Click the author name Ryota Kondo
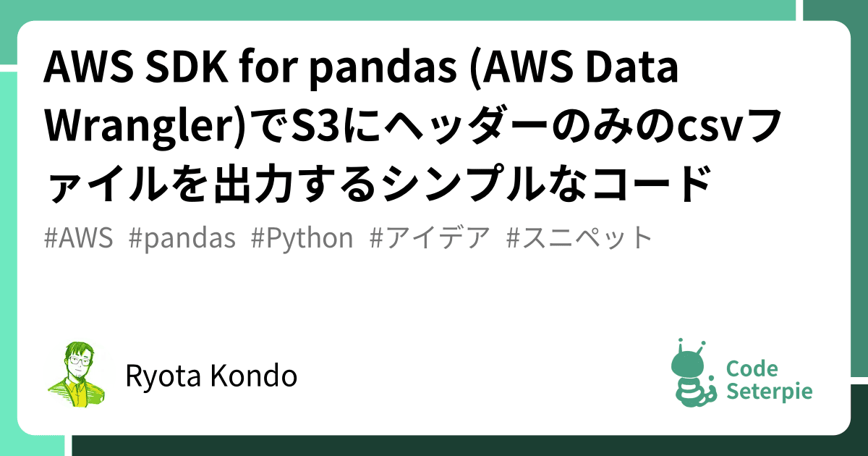This screenshot has width=868, height=456. 211,376
